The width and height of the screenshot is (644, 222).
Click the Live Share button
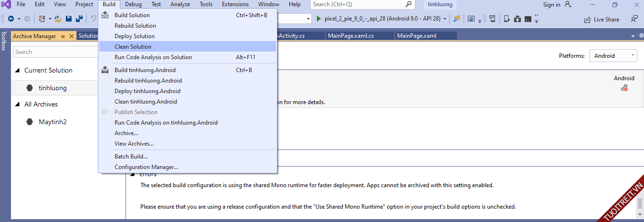point(602,20)
